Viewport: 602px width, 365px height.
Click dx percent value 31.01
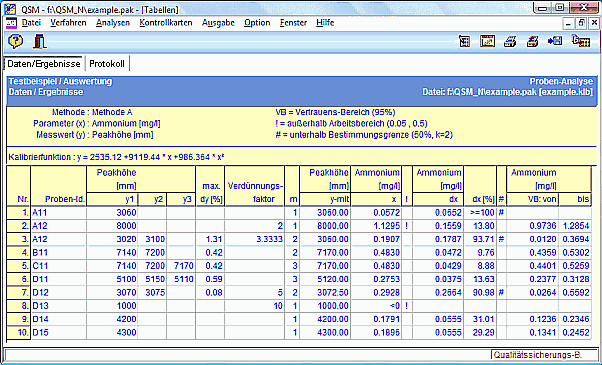pyautogui.click(x=480, y=319)
